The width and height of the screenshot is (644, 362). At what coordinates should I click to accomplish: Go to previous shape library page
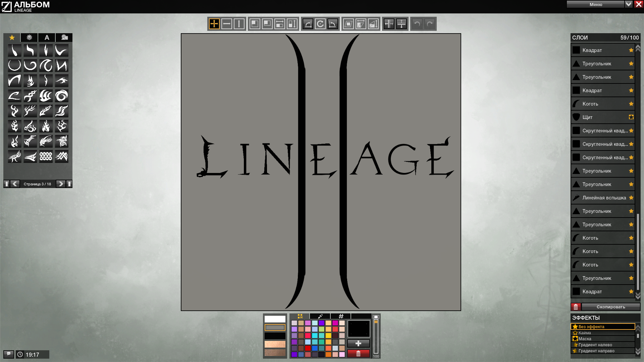point(15,184)
